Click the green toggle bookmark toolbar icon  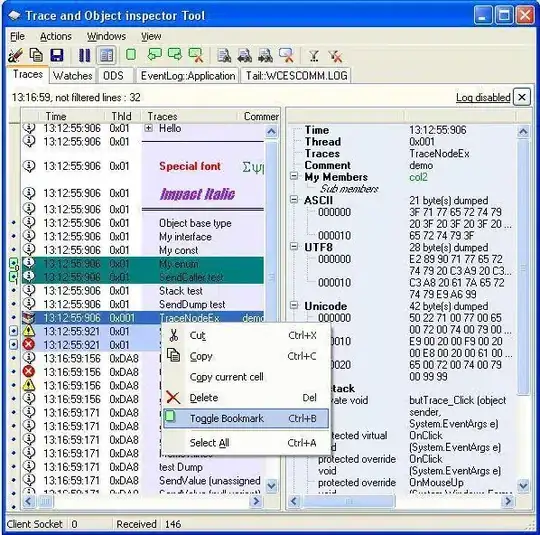click(x=131, y=54)
